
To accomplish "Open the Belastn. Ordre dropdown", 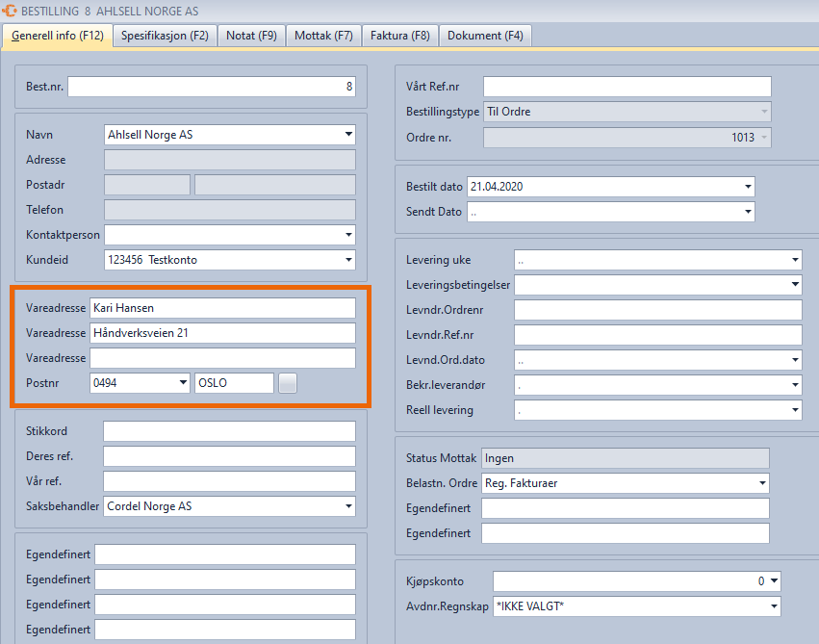I will tap(761, 483).
